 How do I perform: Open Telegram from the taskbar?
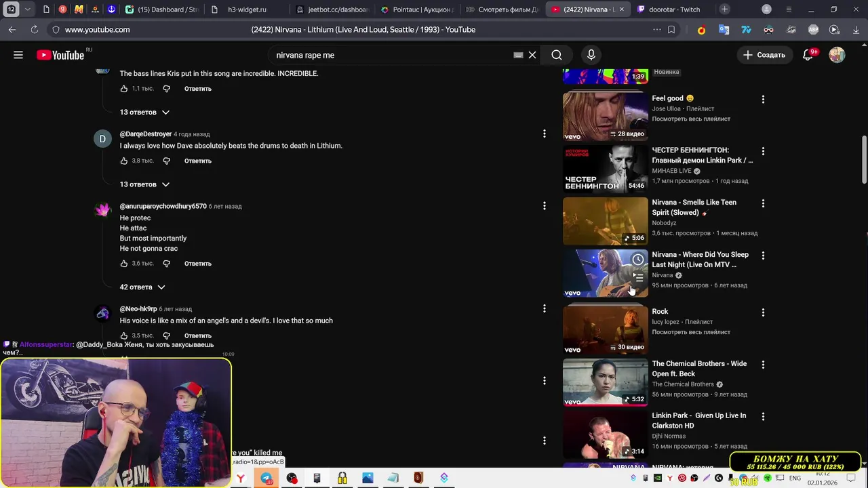pyautogui.click(x=267, y=479)
